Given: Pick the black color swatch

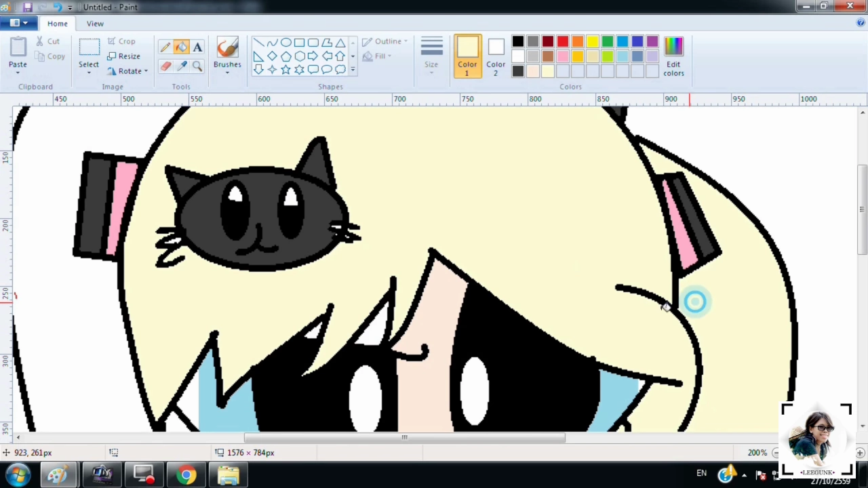Looking at the screenshot, I should (518, 42).
